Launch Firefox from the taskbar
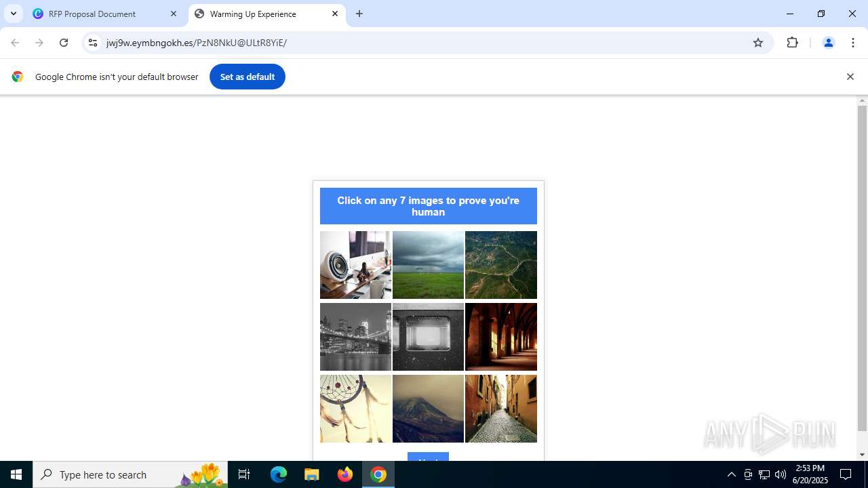 [345, 474]
